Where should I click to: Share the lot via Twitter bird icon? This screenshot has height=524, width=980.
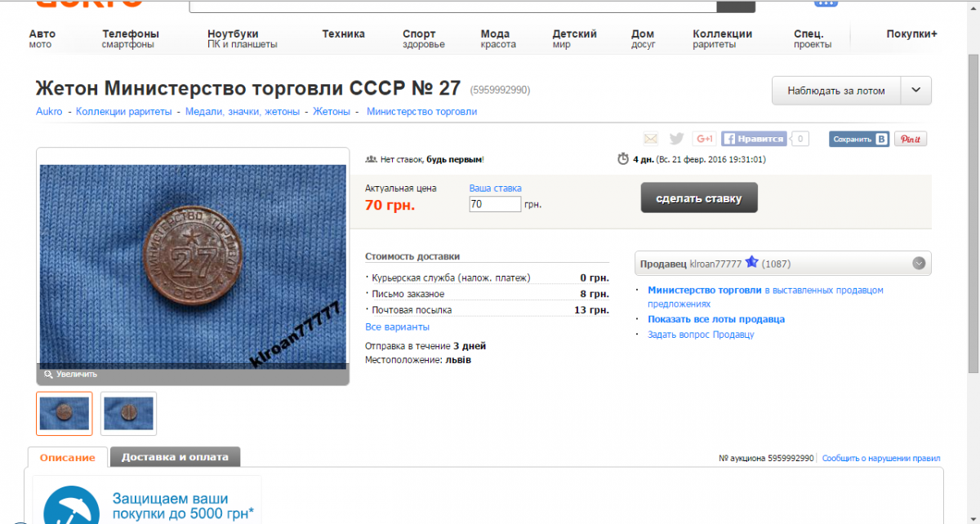[676, 139]
